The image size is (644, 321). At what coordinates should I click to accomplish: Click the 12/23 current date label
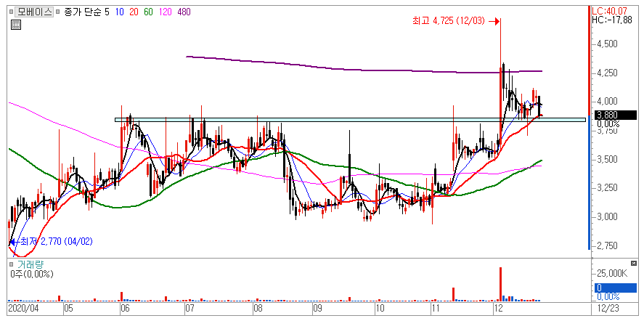607,308
